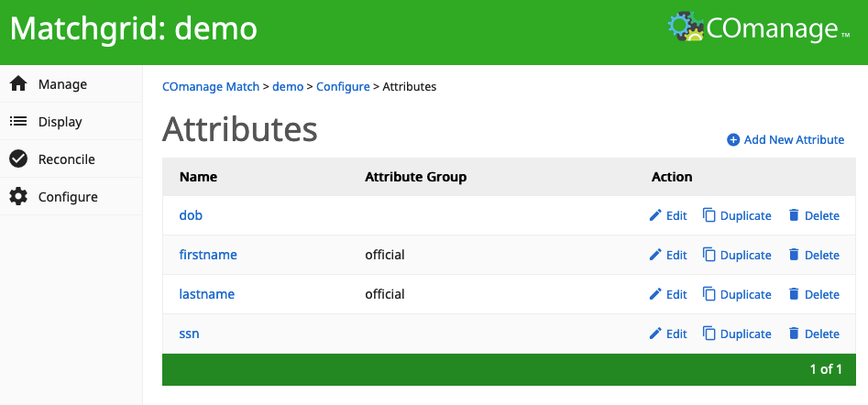The width and height of the screenshot is (868, 405).
Task: Click the plus icon for Add New Attribute
Action: (x=733, y=140)
